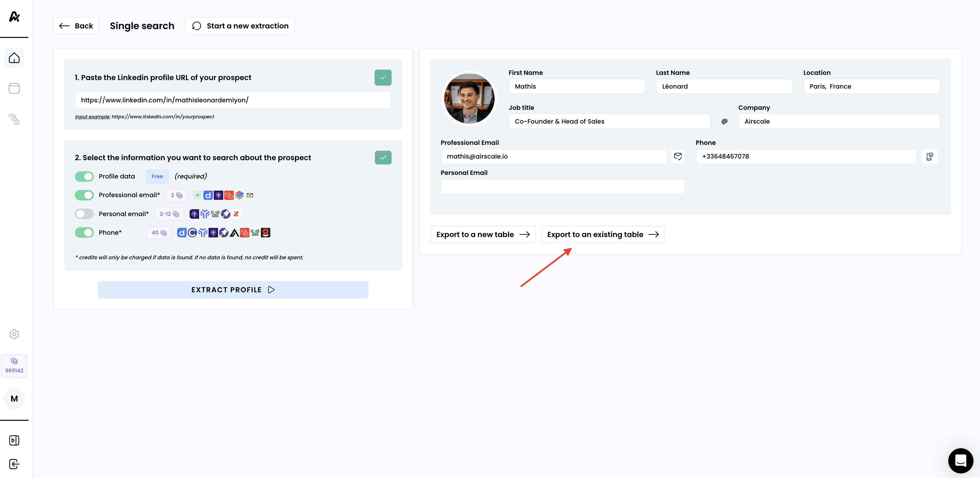Turn off the Phone toggle
Screen dimensions: 980x478
pyautogui.click(x=84, y=232)
